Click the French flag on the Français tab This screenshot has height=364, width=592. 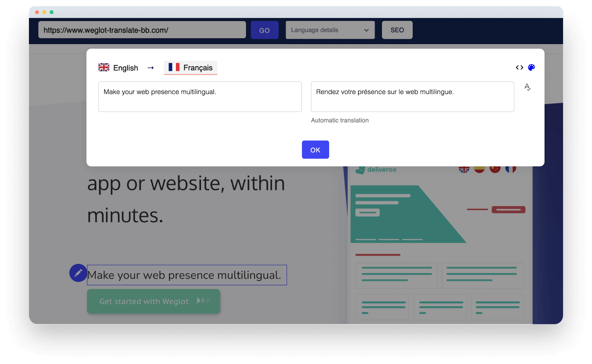coord(174,67)
